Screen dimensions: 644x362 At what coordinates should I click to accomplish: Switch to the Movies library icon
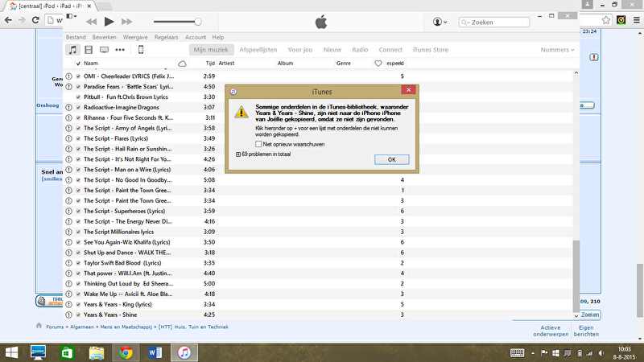pos(89,50)
